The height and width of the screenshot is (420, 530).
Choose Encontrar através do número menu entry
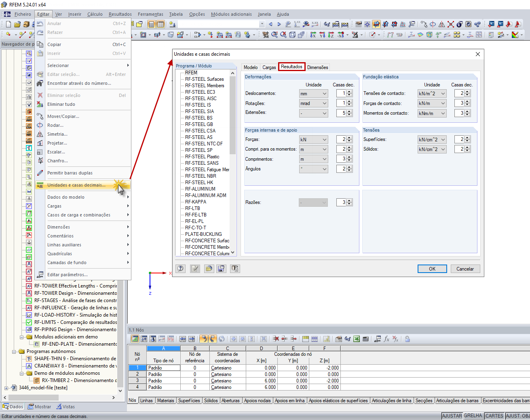pos(79,83)
